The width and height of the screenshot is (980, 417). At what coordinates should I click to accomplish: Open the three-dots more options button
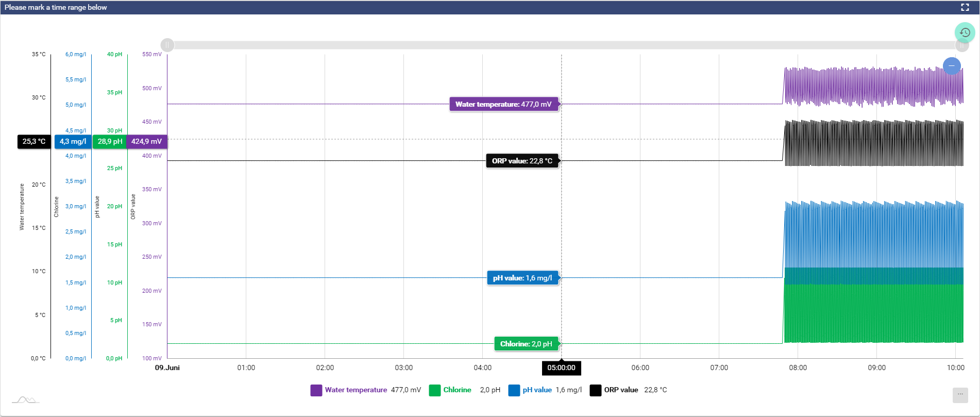(960, 395)
